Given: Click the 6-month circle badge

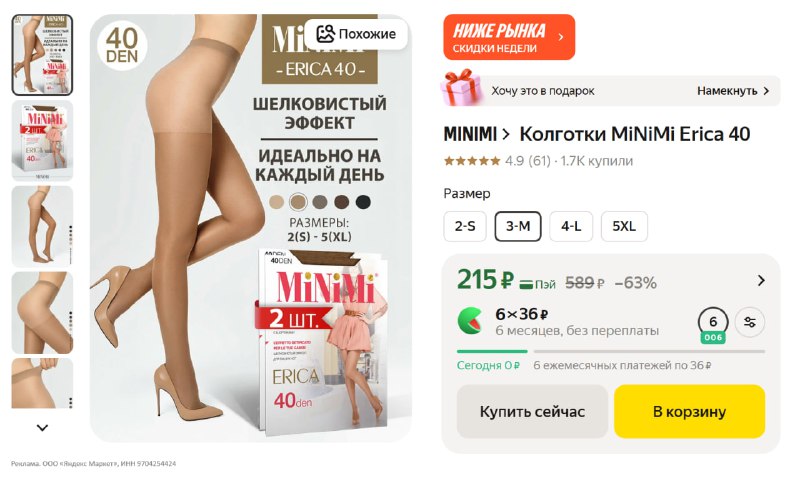Looking at the screenshot, I should click(713, 323).
